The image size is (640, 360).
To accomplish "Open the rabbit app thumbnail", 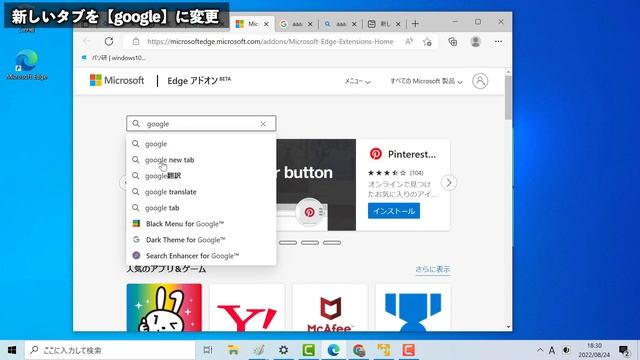I will pos(164,307).
